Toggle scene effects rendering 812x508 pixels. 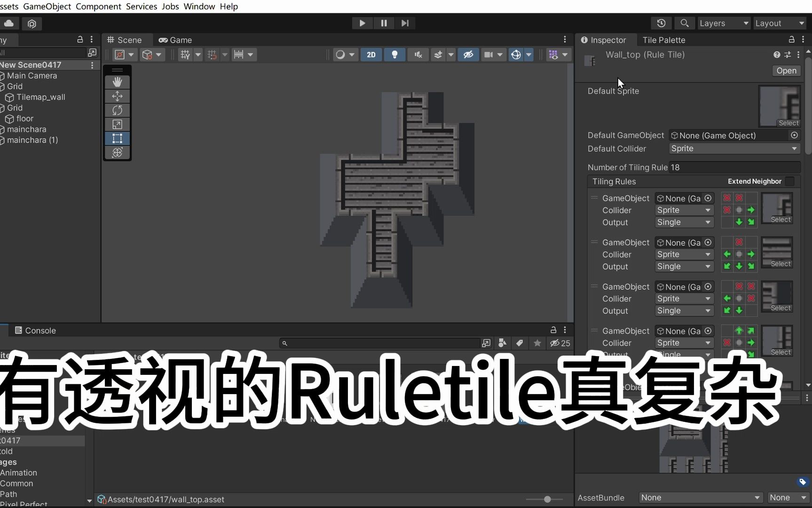point(438,55)
